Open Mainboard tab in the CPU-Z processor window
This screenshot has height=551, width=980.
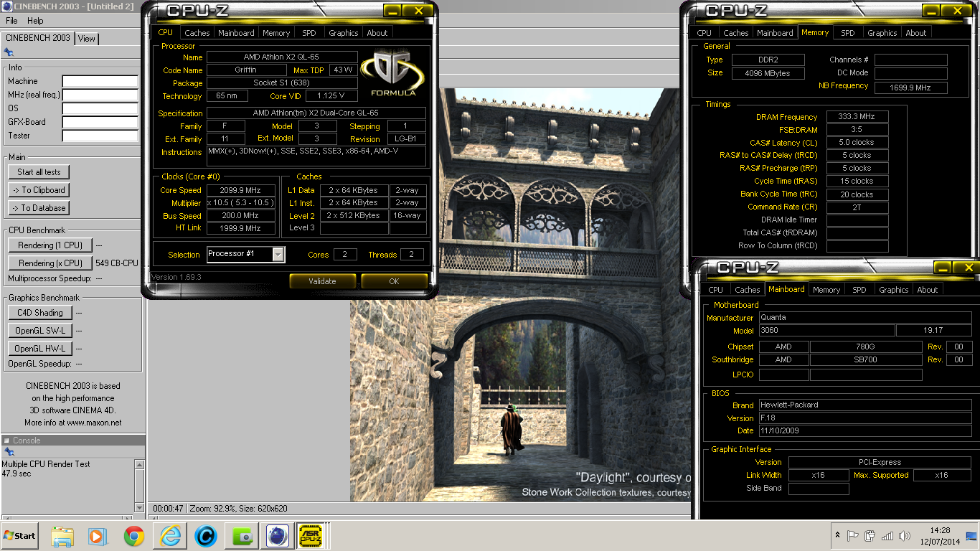pyautogui.click(x=236, y=33)
